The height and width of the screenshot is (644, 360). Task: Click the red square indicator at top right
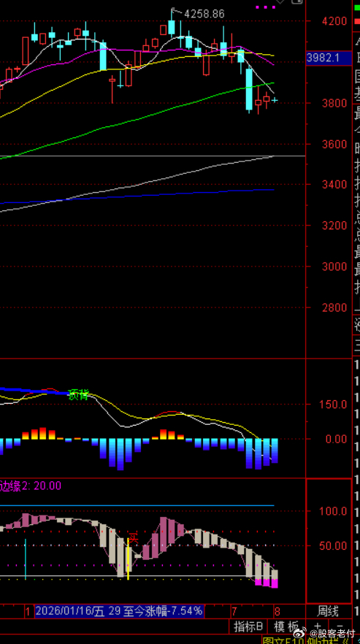coord(356,20)
